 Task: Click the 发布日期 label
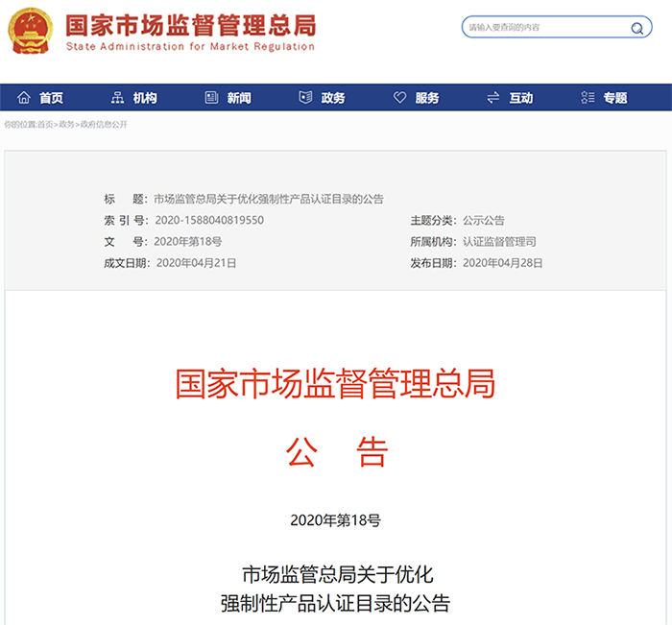point(433,263)
